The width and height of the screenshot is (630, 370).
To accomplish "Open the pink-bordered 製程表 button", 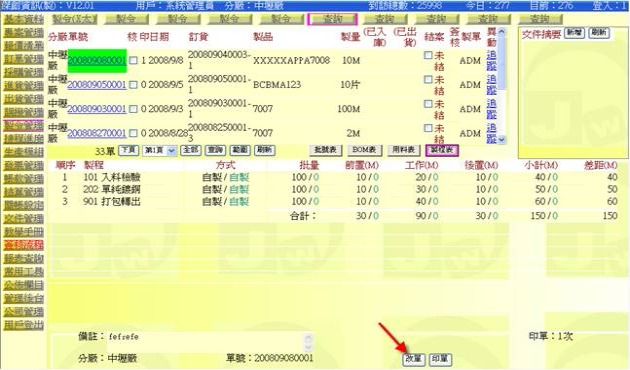I will (442, 150).
